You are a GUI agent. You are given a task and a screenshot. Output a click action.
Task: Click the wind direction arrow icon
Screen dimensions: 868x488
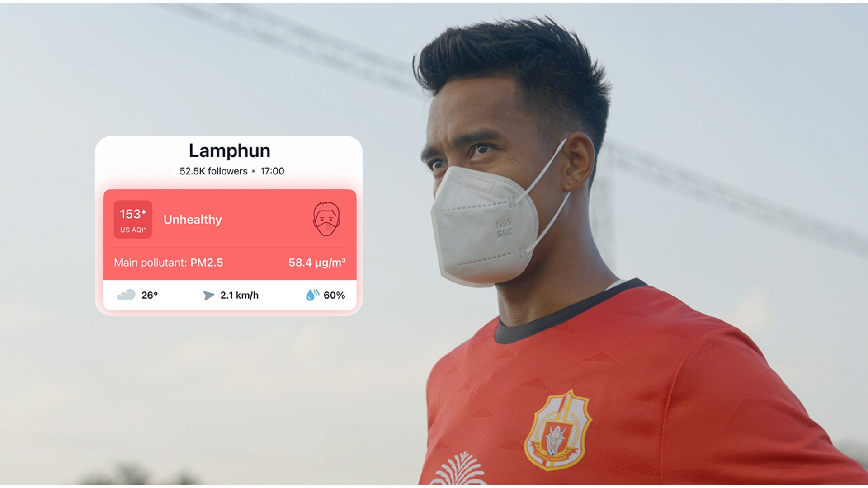point(208,296)
